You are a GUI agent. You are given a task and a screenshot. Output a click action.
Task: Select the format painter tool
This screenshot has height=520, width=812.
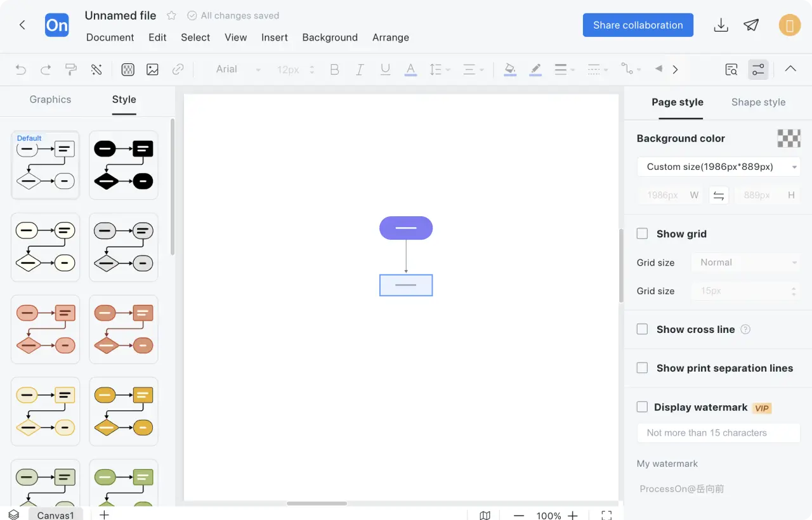pos(71,70)
